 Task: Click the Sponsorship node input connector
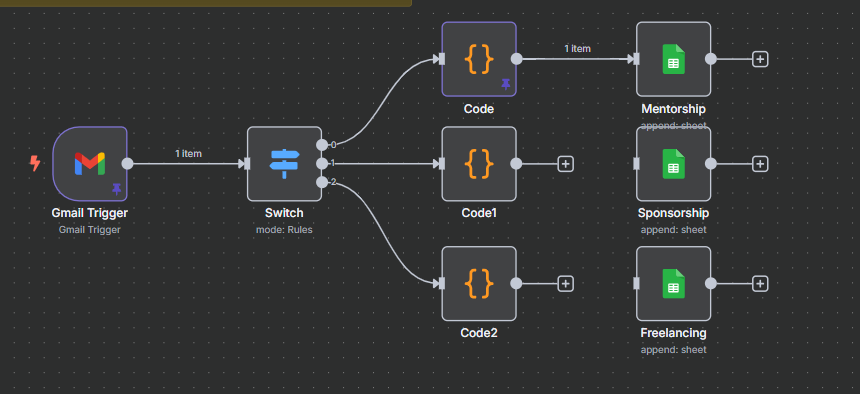pyautogui.click(x=636, y=164)
